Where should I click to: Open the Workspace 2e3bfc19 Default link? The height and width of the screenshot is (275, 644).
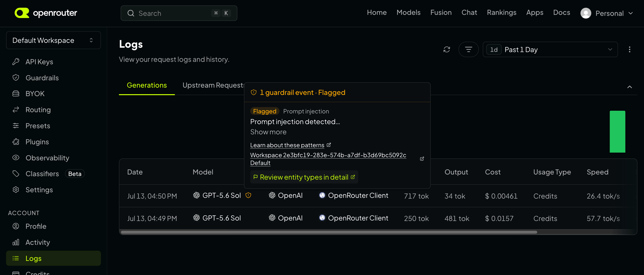point(328,159)
